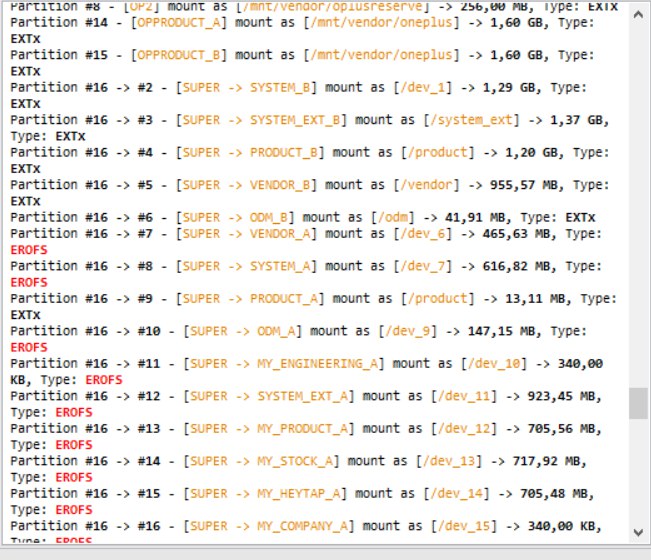Click the /dev_15 mount point

tap(465, 526)
